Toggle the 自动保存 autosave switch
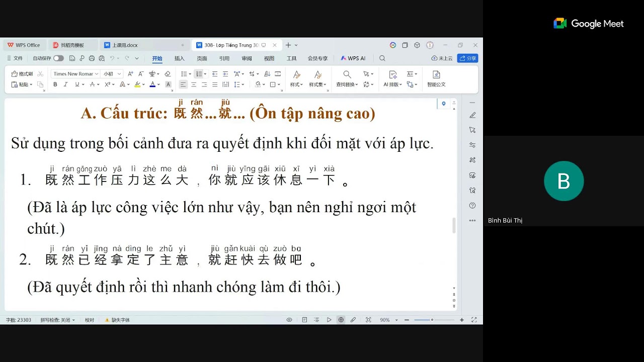The width and height of the screenshot is (644, 362). click(58, 58)
